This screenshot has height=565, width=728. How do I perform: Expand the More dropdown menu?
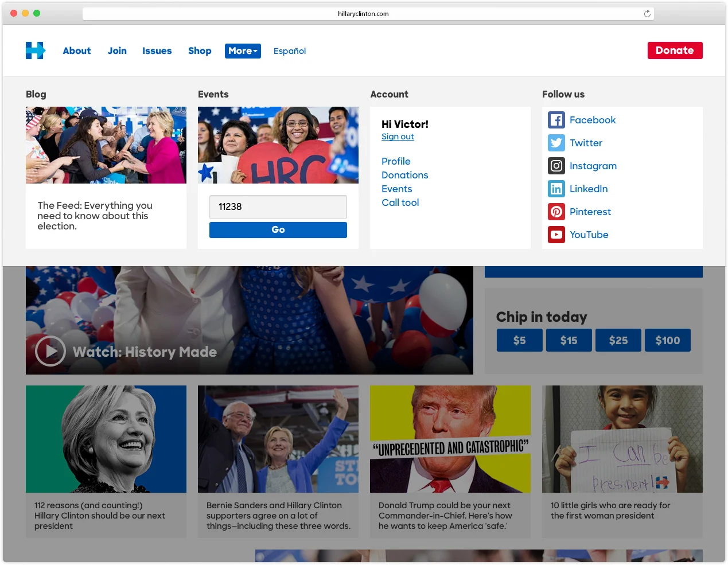(x=243, y=50)
